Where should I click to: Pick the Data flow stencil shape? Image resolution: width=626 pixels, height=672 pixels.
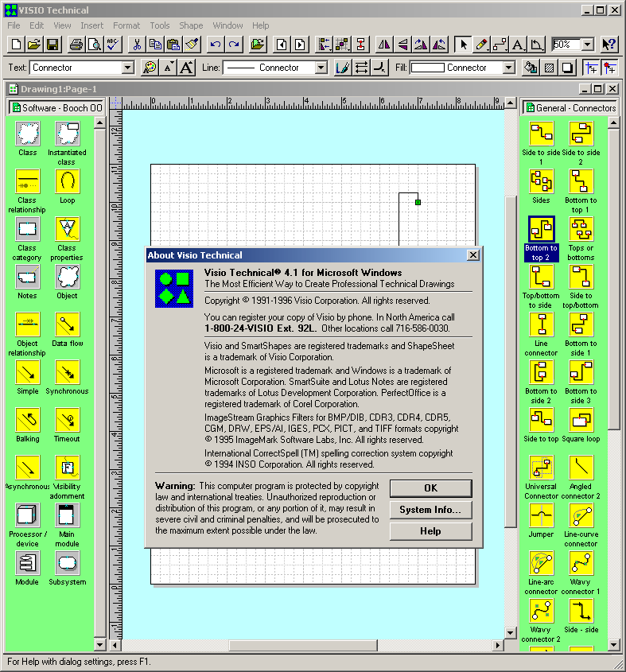pos(68,329)
